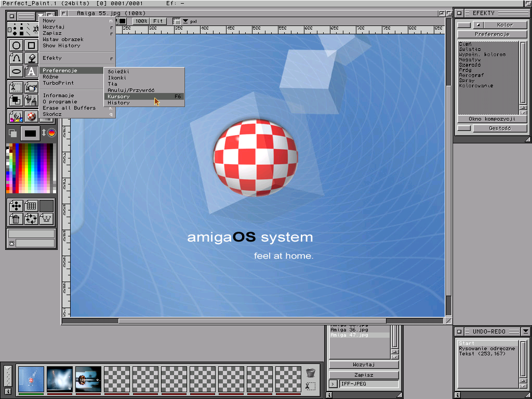Select the curve drawing tool
The width and height of the screenshot is (532, 399).
17,59
